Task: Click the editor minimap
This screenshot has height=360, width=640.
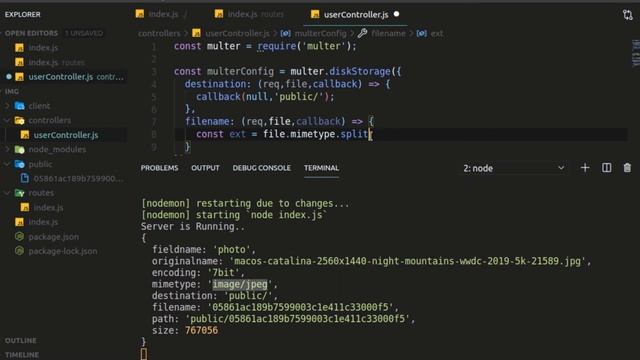Action: tap(635, 53)
